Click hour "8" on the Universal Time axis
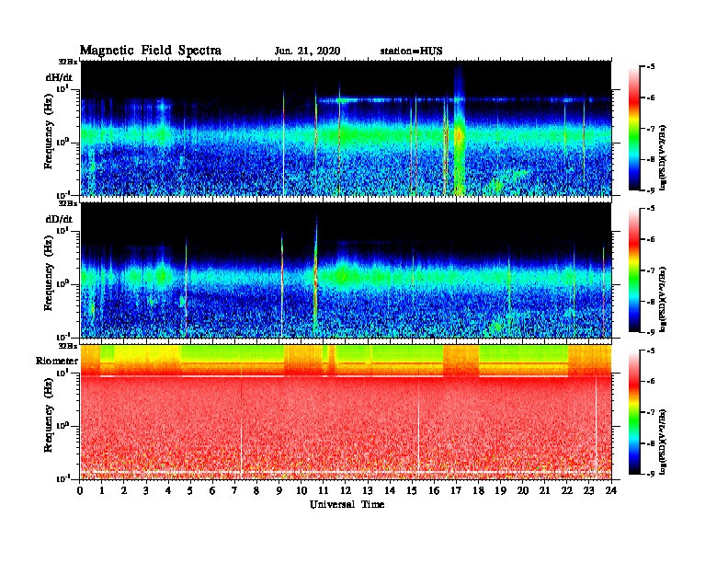The image size is (728, 563). coord(257,490)
